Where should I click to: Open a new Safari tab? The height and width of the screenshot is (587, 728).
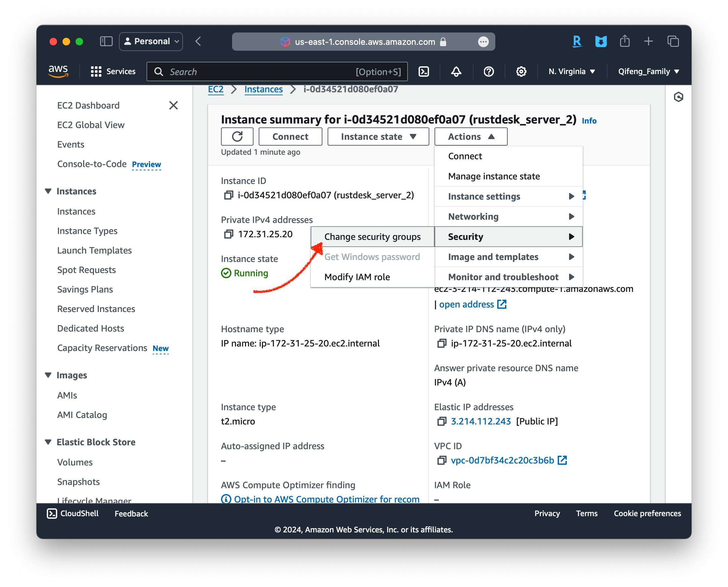[648, 41]
